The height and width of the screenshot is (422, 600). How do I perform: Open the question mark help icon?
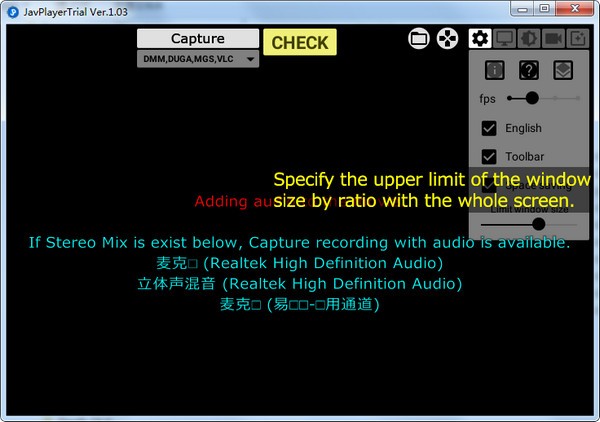(x=529, y=70)
